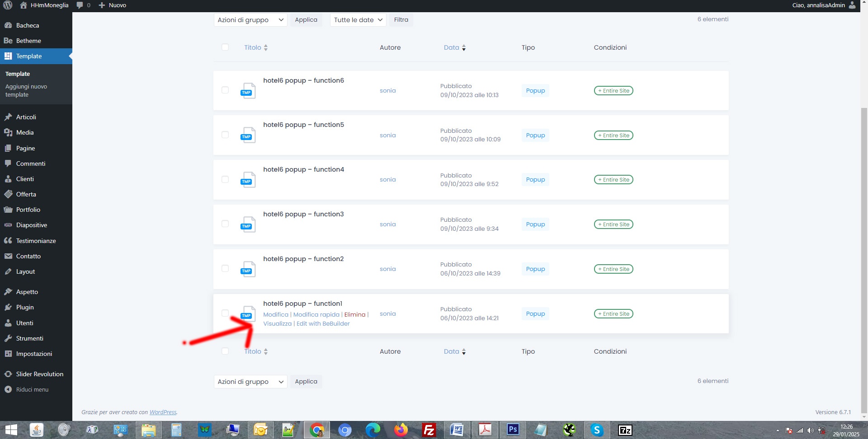This screenshot has width=868, height=439.
Task: Click the Diapositive sidebar icon
Action: 8,225
